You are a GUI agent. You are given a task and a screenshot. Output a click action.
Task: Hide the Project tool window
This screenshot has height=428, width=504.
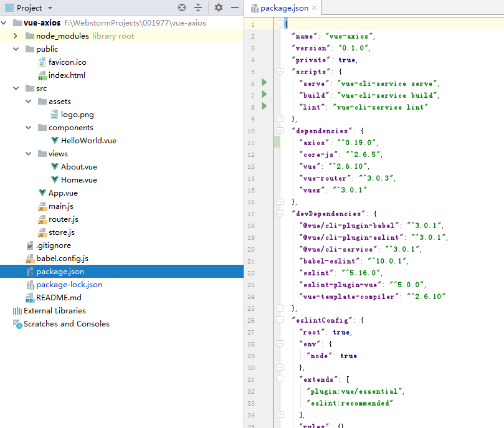(x=234, y=8)
